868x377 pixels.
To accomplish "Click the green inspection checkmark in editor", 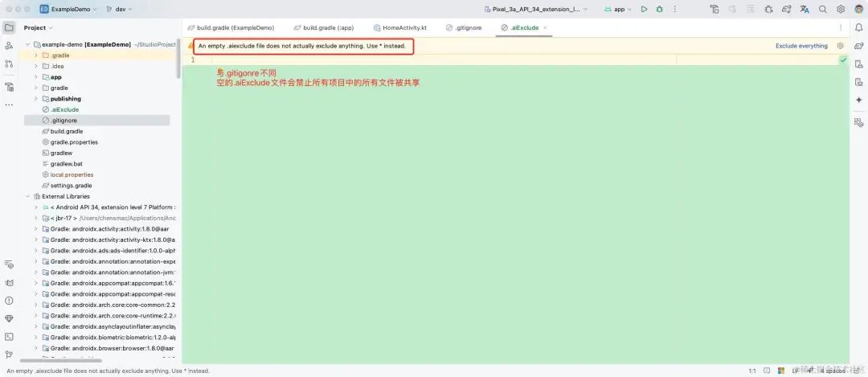I will tap(843, 59).
